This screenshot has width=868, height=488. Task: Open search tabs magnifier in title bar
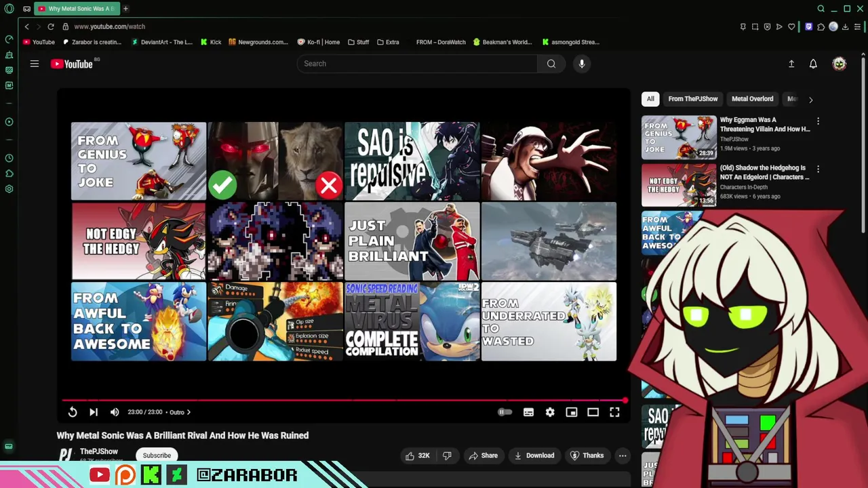tap(821, 9)
